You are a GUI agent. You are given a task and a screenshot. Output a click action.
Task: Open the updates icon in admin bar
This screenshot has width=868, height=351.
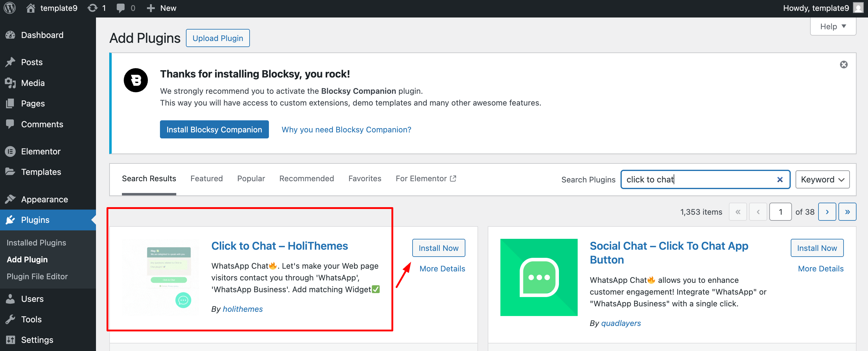(x=93, y=8)
